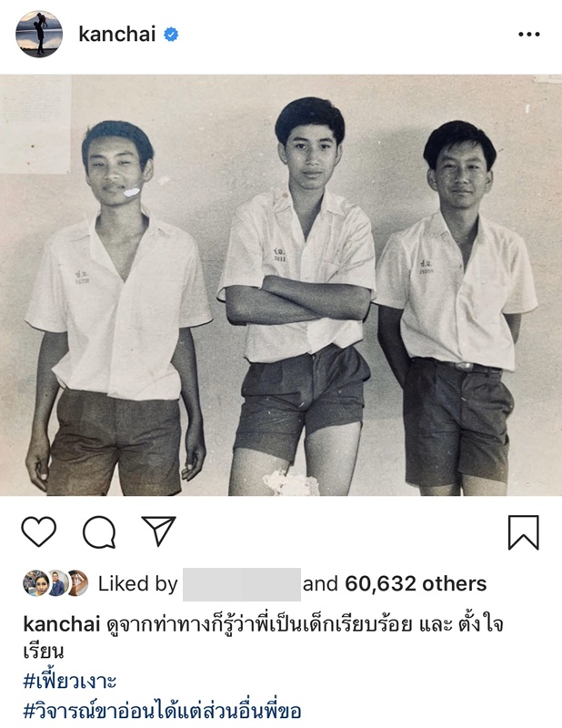Like the post with the heart icon
The image size is (562, 728).
[38, 531]
